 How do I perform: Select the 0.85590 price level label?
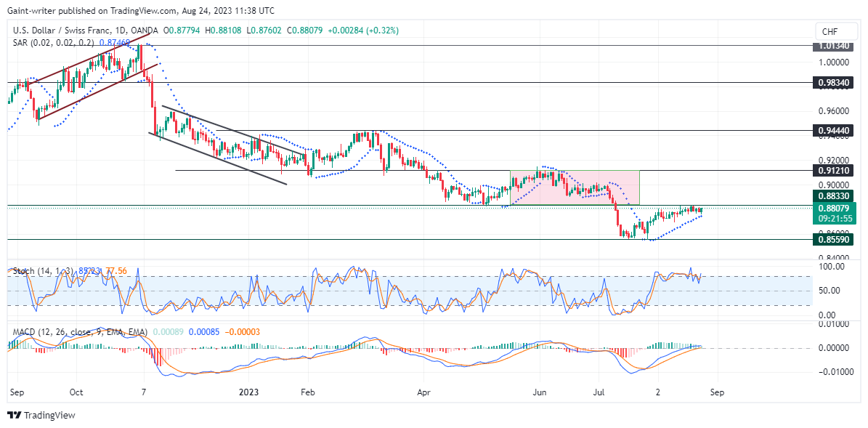835,239
